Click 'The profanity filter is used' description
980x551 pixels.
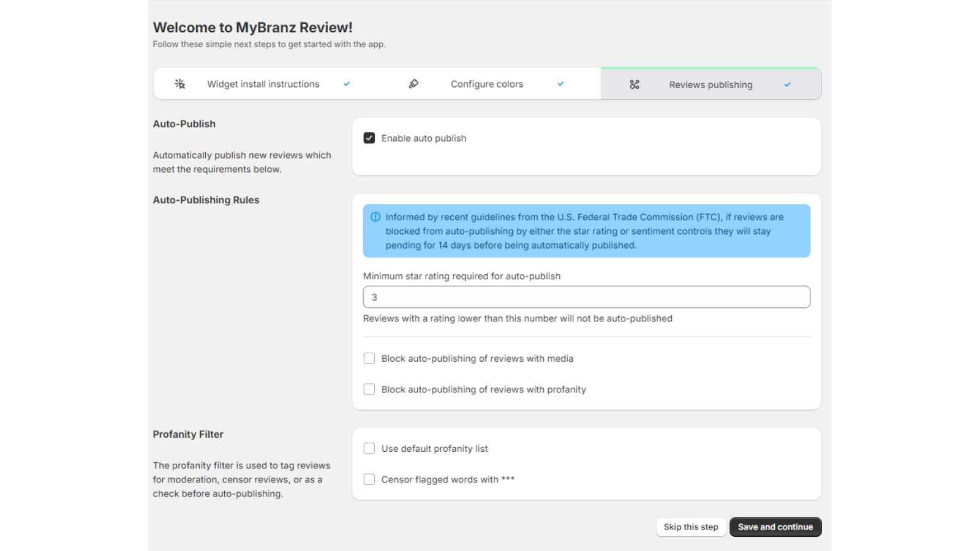[x=241, y=479]
